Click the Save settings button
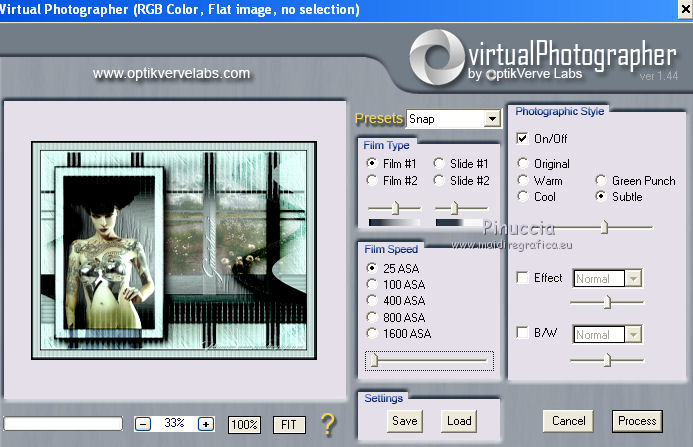Image resolution: width=693 pixels, height=447 pixels. [405, 421]
